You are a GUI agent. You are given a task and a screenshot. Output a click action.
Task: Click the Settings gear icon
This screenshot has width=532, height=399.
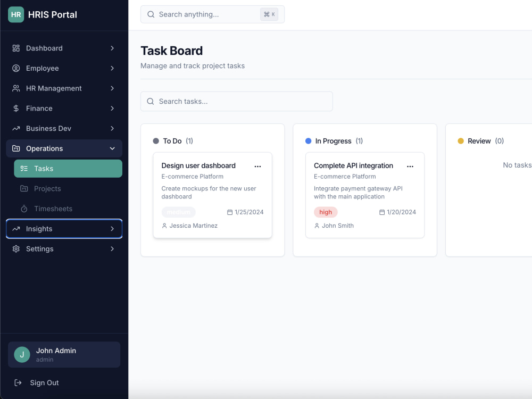tap(16, 248)
